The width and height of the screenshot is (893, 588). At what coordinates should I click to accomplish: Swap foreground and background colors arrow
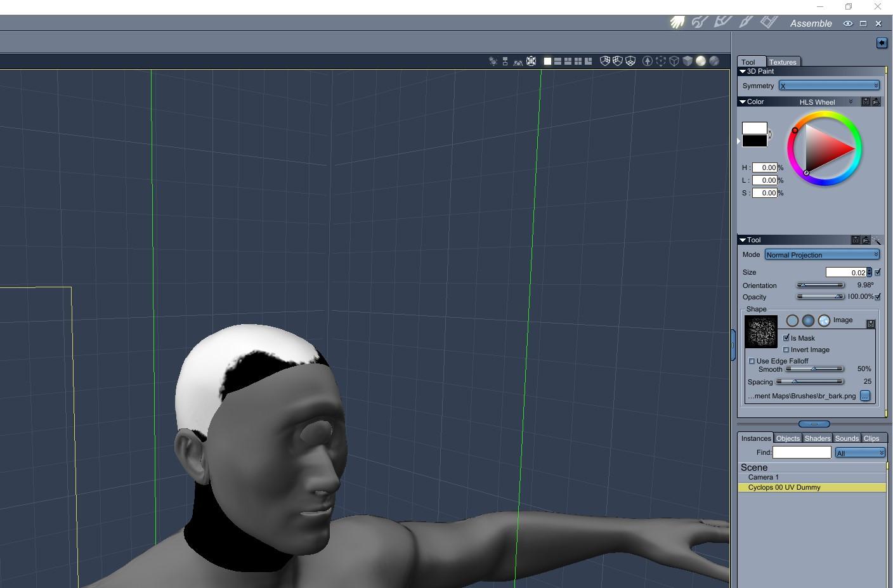tap(770, 134)
